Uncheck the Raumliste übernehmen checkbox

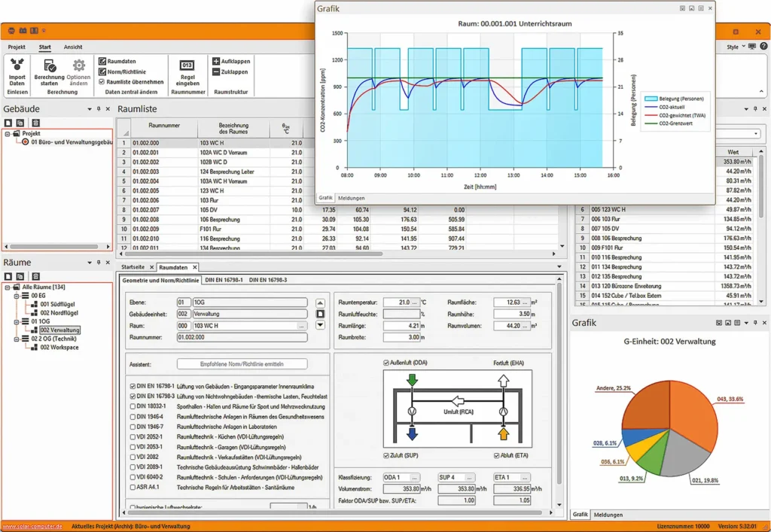point(102,82)
